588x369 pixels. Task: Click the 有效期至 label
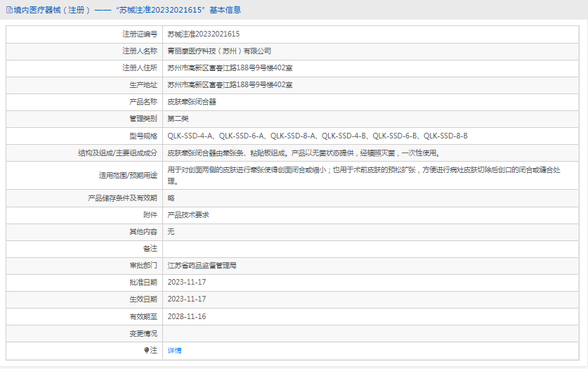[143, 316]
